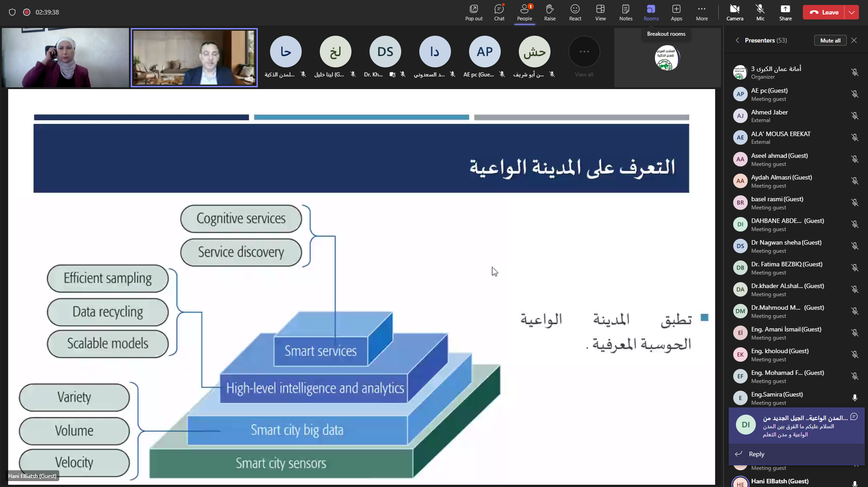Expand the Leave options dropdown arrow
This screenshot has width=868, height=487.
(852, 12)
